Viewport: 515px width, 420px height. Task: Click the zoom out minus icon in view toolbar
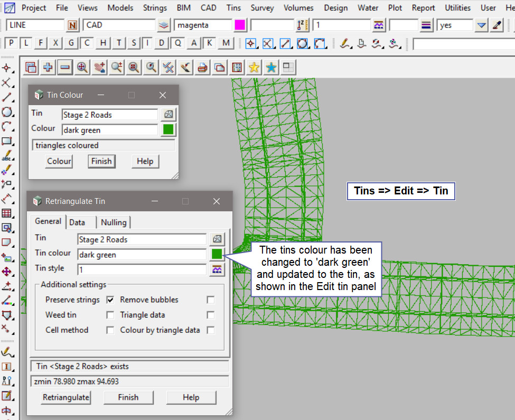coord(65,67)
